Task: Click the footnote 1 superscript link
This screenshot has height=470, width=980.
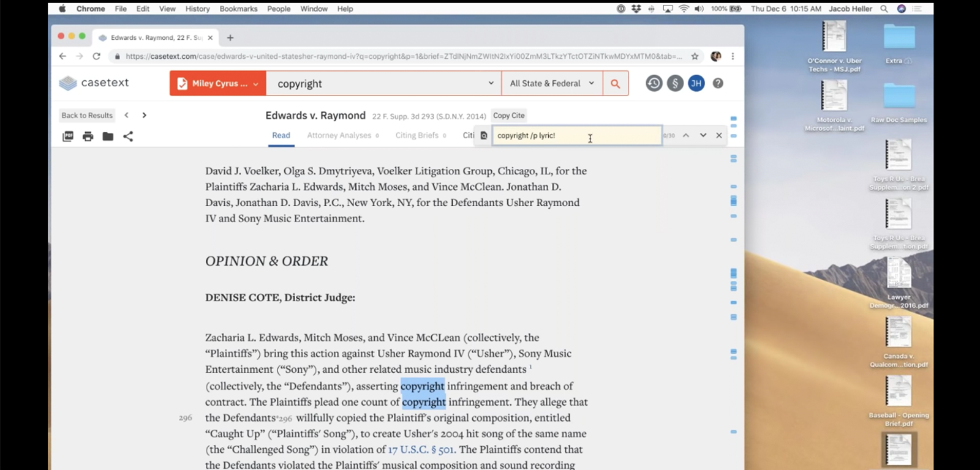Action: point(530,367)
